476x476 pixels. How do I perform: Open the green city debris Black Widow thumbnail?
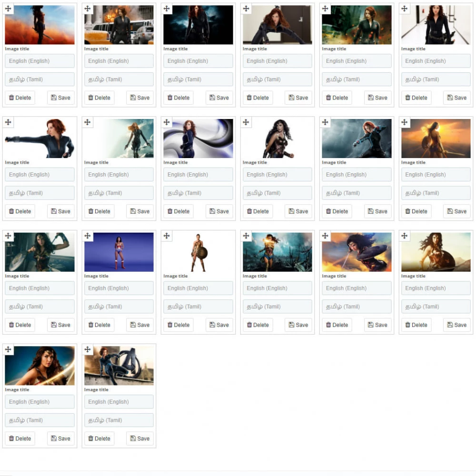click(x=357, y=25)
